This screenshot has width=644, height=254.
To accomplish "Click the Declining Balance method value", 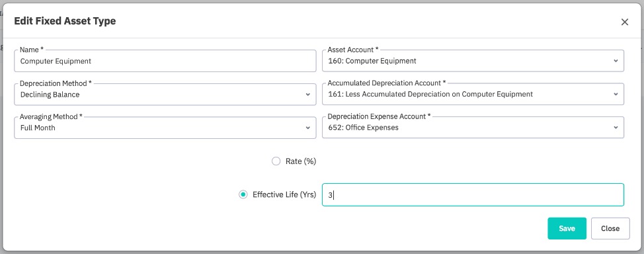I will click(x=50, y=95).
